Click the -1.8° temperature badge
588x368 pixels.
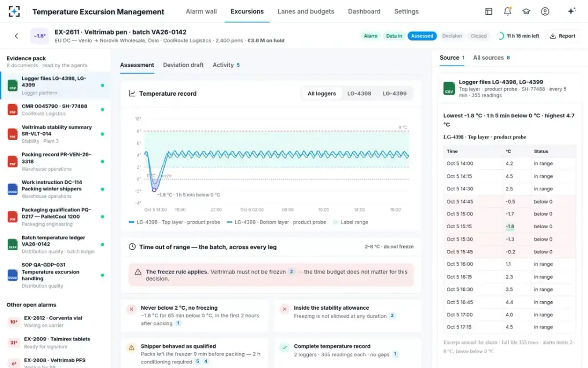point(40,36)
